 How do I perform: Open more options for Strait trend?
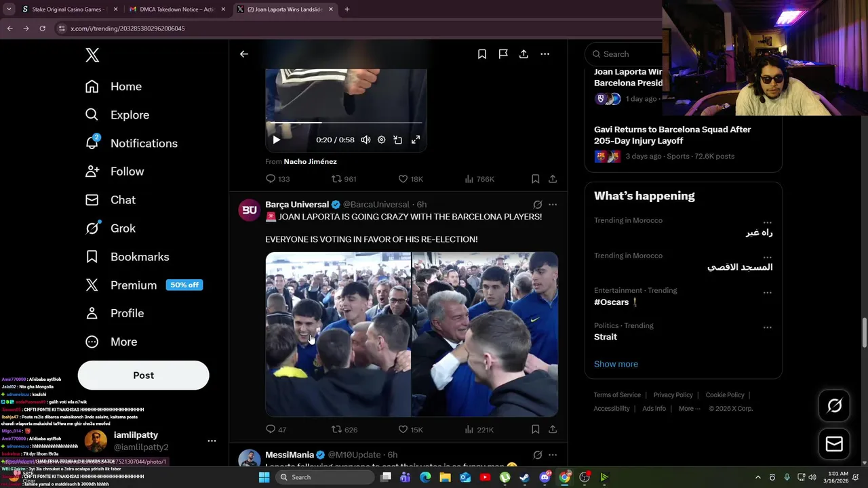[x=767, y=327]
